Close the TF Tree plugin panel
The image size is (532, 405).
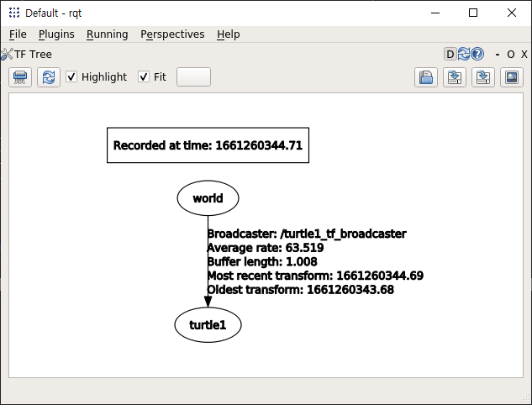click(524, 55)
